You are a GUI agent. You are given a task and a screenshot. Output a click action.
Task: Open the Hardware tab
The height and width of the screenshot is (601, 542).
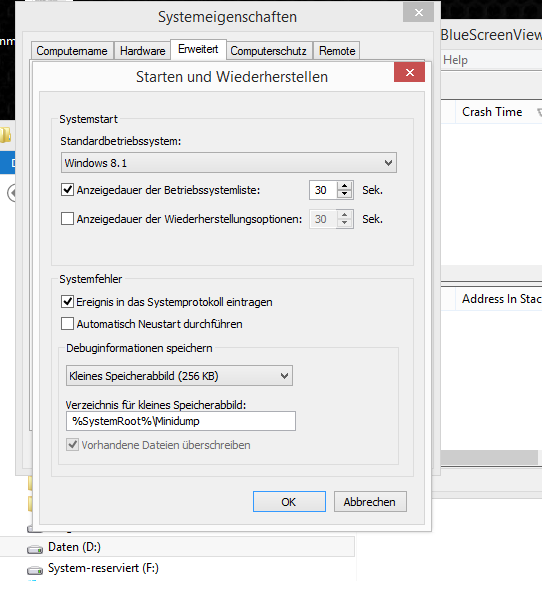point(142,51)
